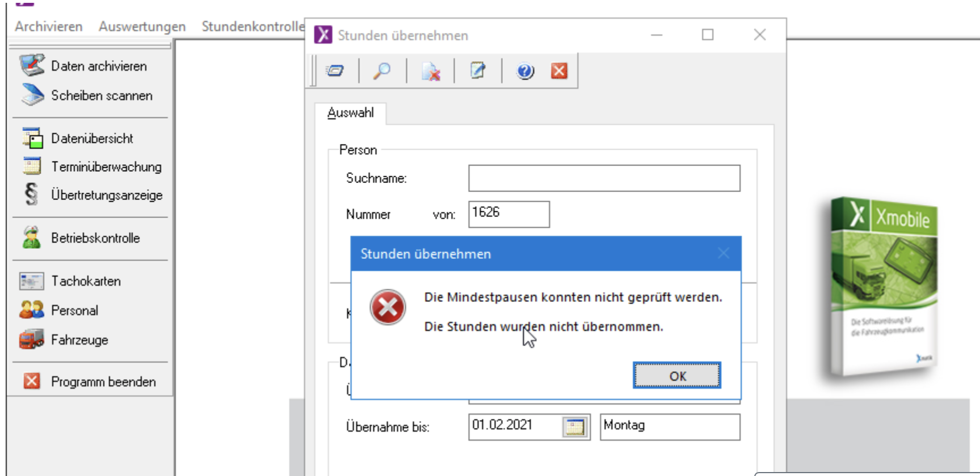Open the Archivieren menu
The height and width of the screenshot is (476, 980).
click(x=49, y=27)
